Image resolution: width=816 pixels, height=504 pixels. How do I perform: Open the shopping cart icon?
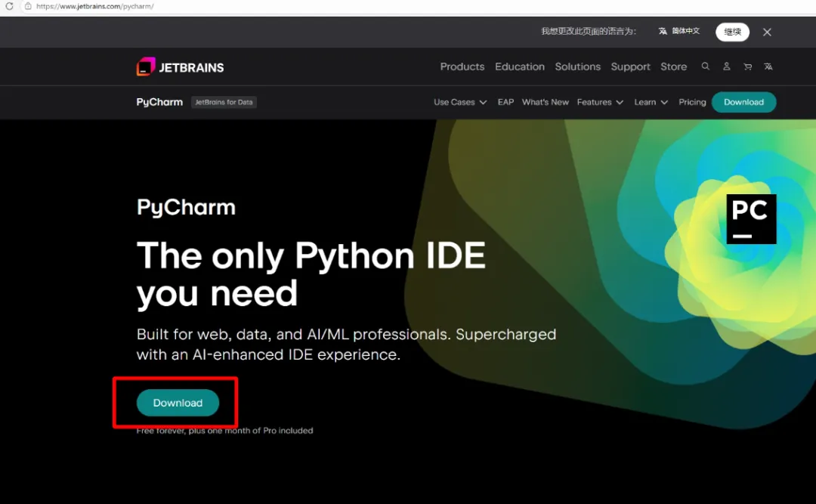[x=747, y=66]
